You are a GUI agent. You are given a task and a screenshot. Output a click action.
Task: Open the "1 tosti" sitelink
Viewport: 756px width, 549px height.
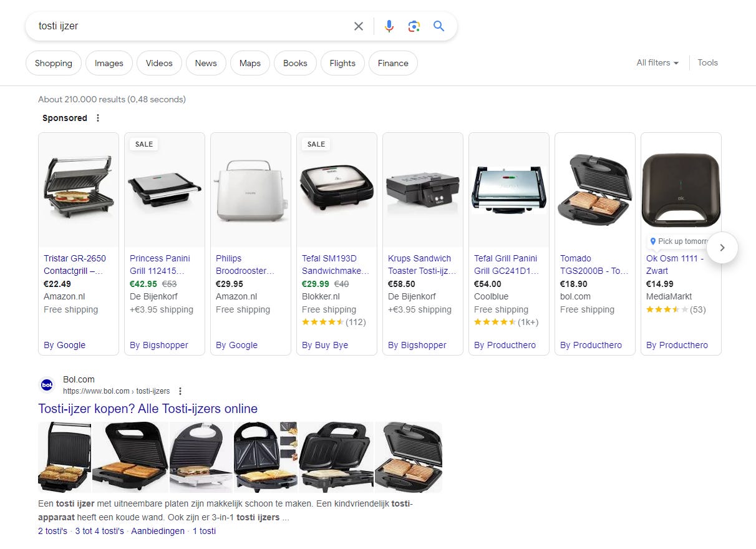(x=204, y=531)
